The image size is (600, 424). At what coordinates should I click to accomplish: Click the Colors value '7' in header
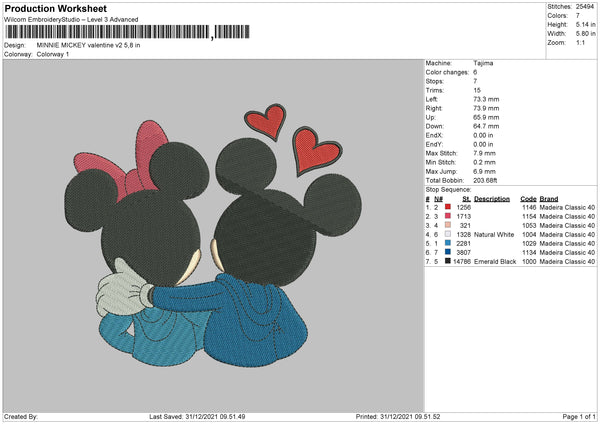(578, 16)
